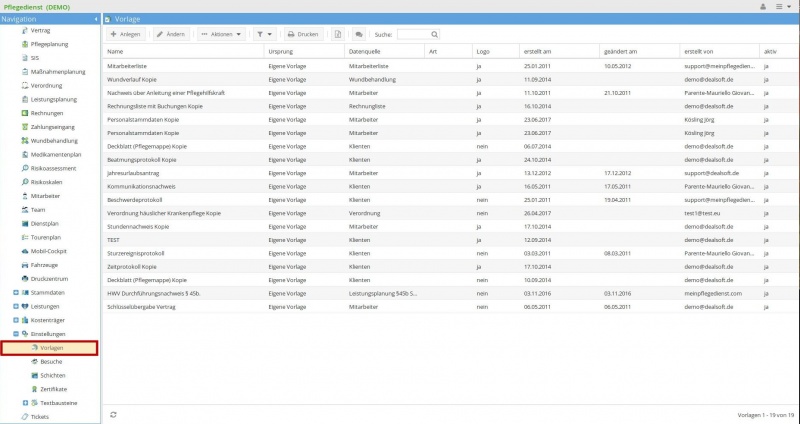
Task: Click the Anlegen button
Action: pyautogui.click(x=126, y=34)
